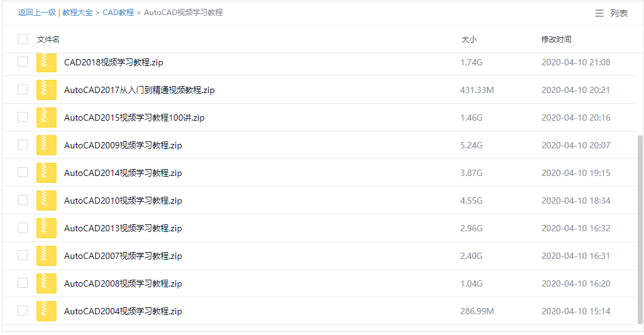Open file AutoCAD2008视频学习教程.zip
This screenshot has height=335, width=644.
pos(123,283)
